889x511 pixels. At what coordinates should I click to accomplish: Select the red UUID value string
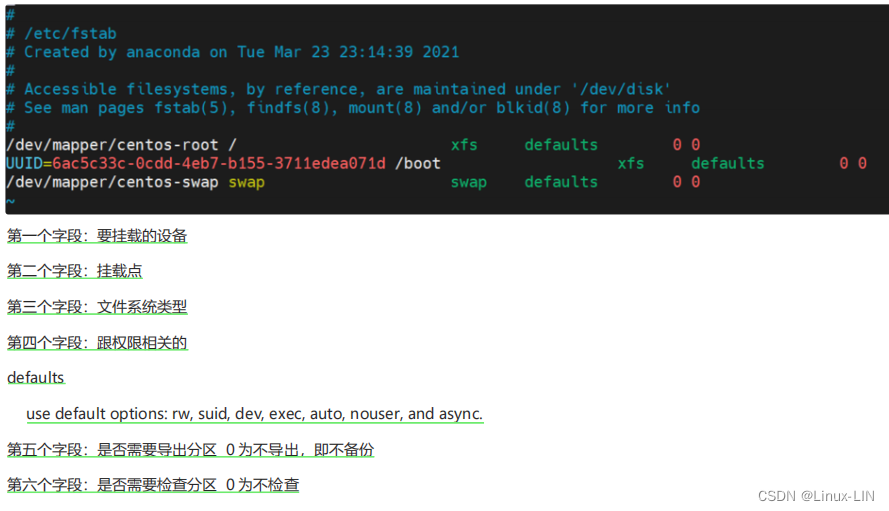coord(219,163)
